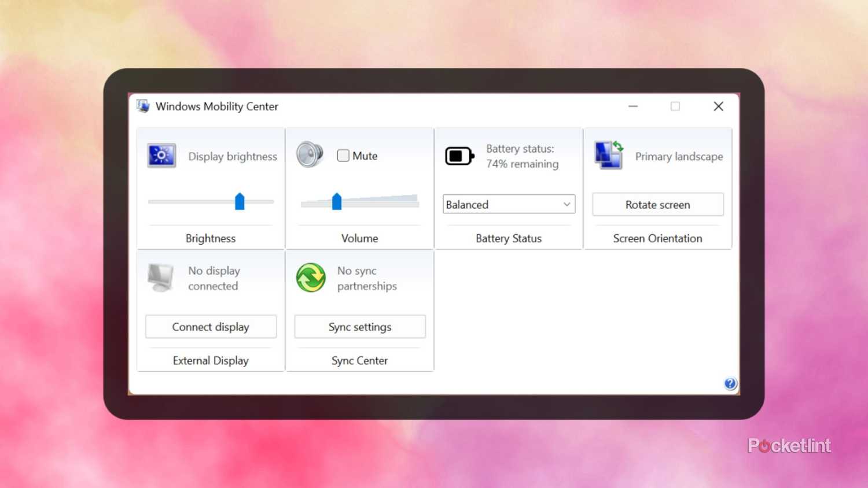Click the Windows Mobility Center title bar icon
The height and width of the screenshot is (488, 868).
pos(142,106)
